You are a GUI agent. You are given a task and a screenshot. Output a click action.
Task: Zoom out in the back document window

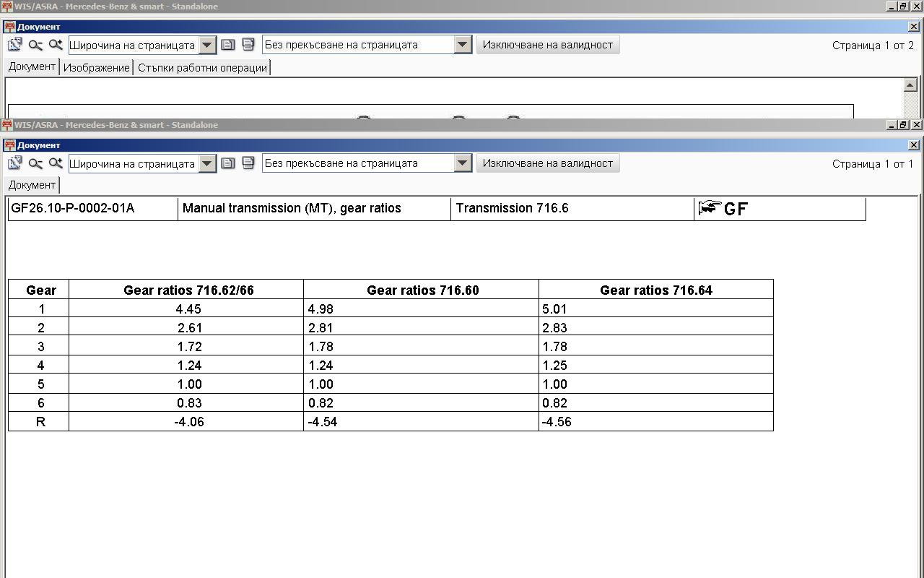pos(35,45)
